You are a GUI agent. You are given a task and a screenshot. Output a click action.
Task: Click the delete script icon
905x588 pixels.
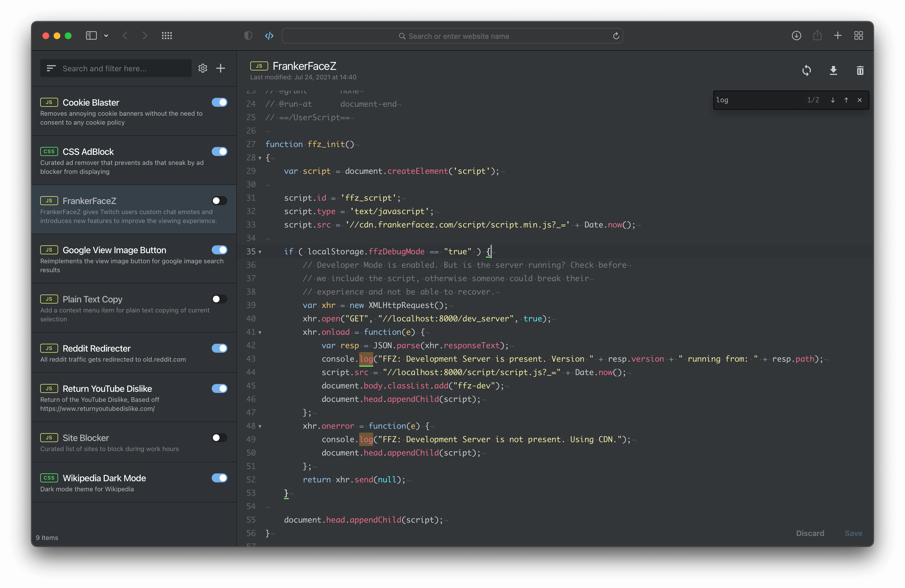coord(859,71)
